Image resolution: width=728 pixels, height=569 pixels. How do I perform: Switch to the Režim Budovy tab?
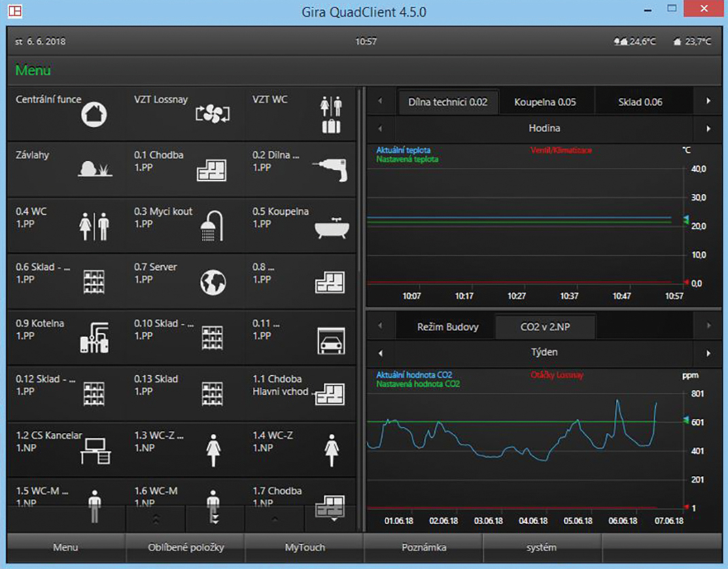point(447,327)
